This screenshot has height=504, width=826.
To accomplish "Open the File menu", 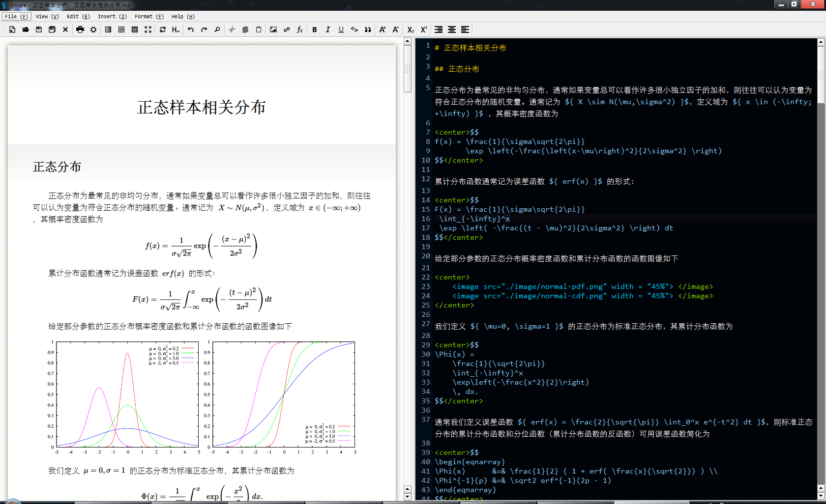I will click(x=16, y=16).
